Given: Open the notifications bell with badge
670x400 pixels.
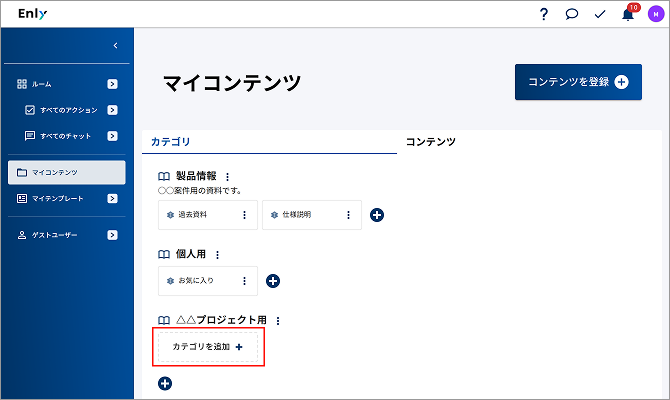Looking at the screenshot, I should pos(628,14).
